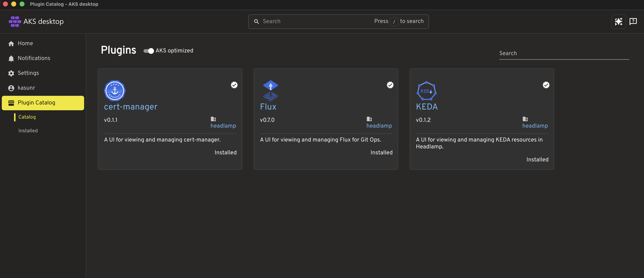
Task: Click the Flux logo image
Action: [271, 90]
